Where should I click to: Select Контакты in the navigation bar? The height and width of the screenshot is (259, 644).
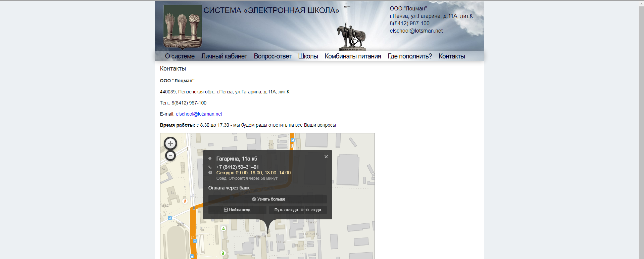452,56
